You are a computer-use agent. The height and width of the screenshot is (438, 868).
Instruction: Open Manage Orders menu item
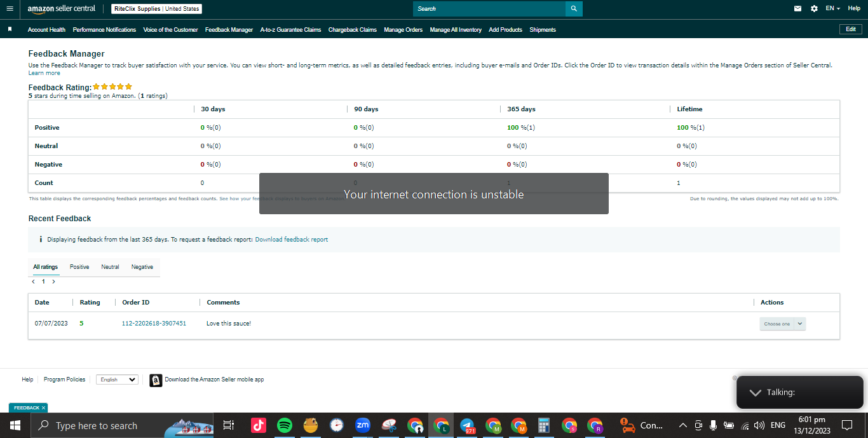403,30
